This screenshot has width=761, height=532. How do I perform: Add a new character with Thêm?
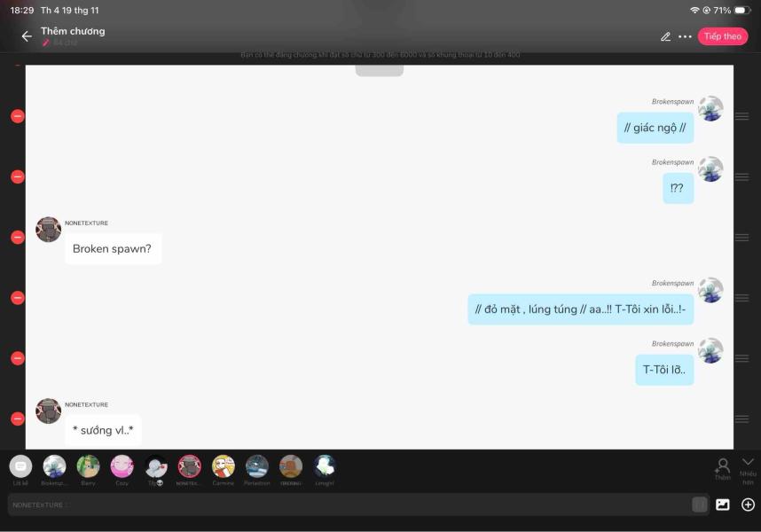click(722, 468)
